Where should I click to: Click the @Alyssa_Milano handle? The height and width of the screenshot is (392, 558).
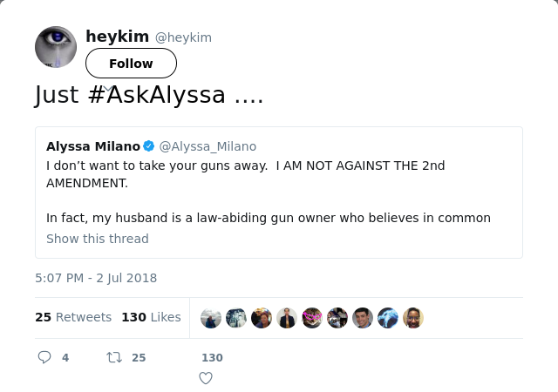[x=208, y=146]
